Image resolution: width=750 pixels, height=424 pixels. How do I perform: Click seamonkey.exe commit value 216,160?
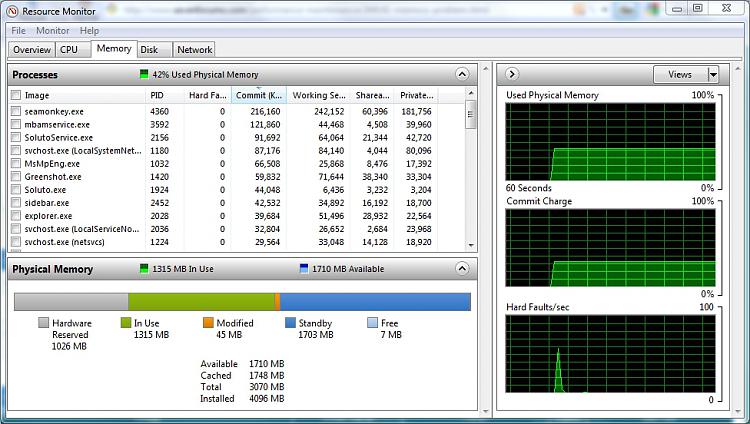pyautogui.click(x=265, y=111)
